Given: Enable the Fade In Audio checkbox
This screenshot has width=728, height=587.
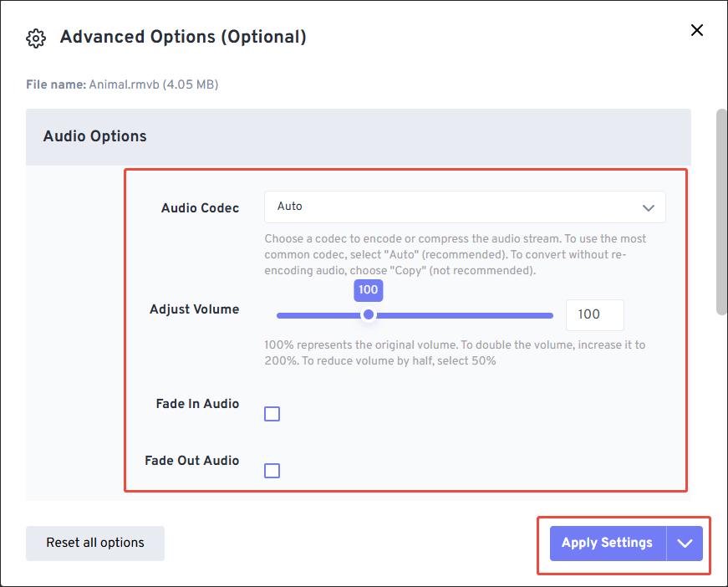Looking at the screenshot, I should pyautogui.click(x=272, y=413).
